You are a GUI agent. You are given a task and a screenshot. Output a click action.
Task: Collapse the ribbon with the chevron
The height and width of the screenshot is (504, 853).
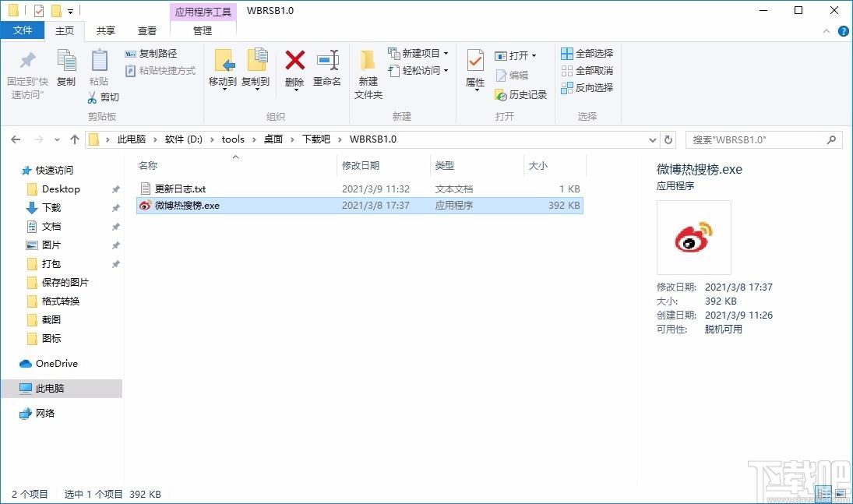point(827,31)
